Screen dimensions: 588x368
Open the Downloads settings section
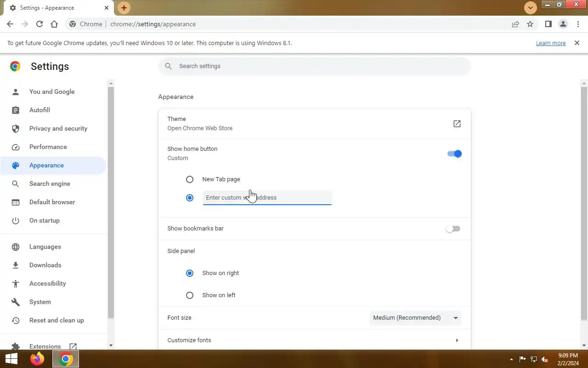click(53, 265)
